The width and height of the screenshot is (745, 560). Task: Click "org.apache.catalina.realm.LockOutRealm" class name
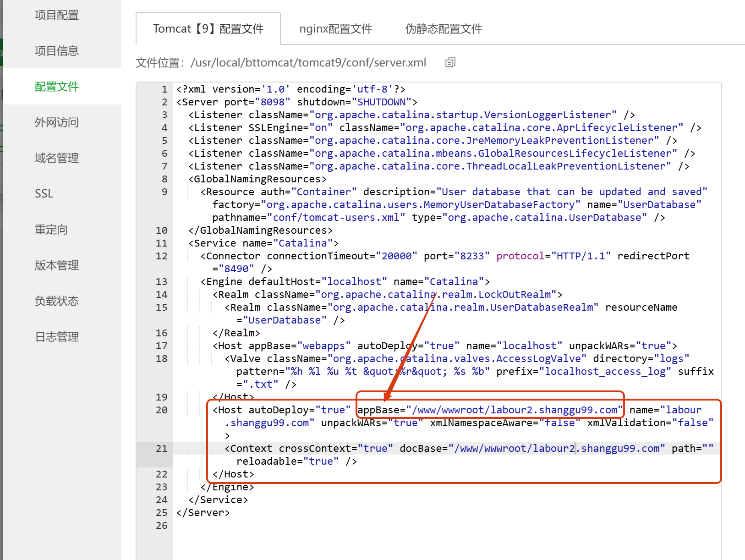coord(436,294)
